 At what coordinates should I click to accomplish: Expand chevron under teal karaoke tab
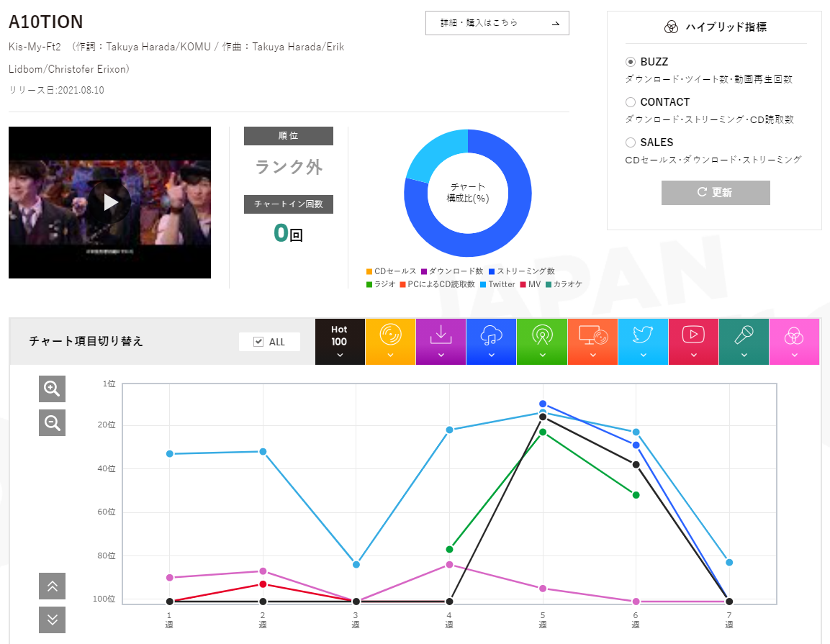pyautogui.click(x=744, y=355)
